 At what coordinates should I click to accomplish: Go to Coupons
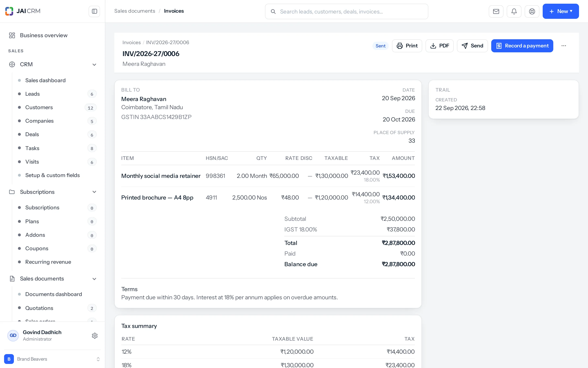37,248
